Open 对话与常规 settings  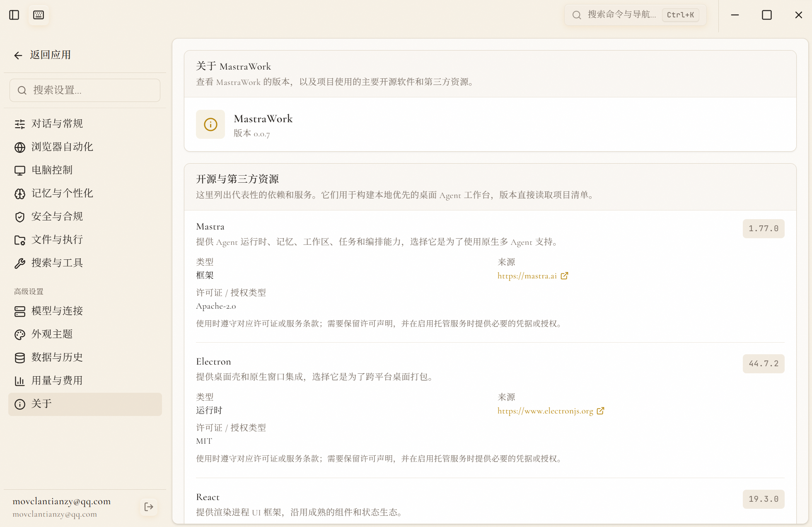click(85, 123)
